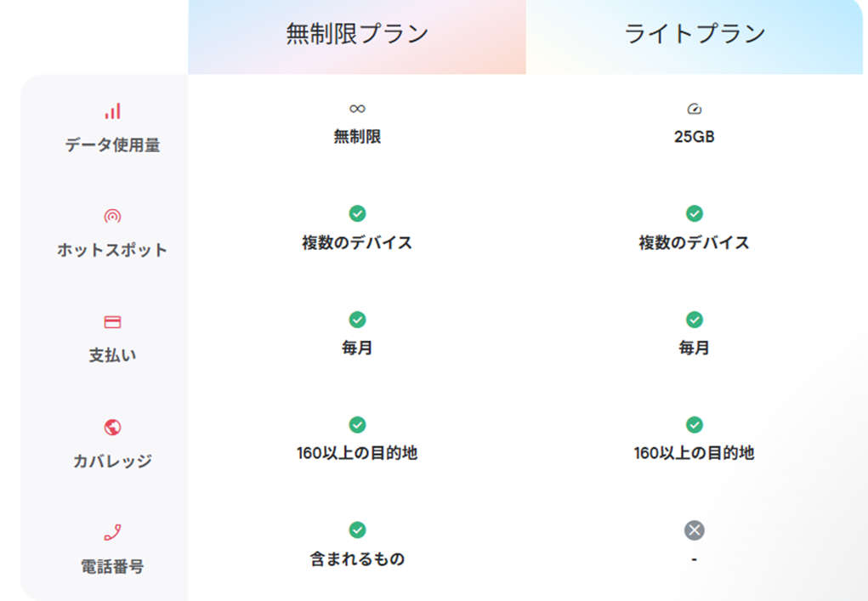Select the 無制限プラン column header

coord(357,34)
